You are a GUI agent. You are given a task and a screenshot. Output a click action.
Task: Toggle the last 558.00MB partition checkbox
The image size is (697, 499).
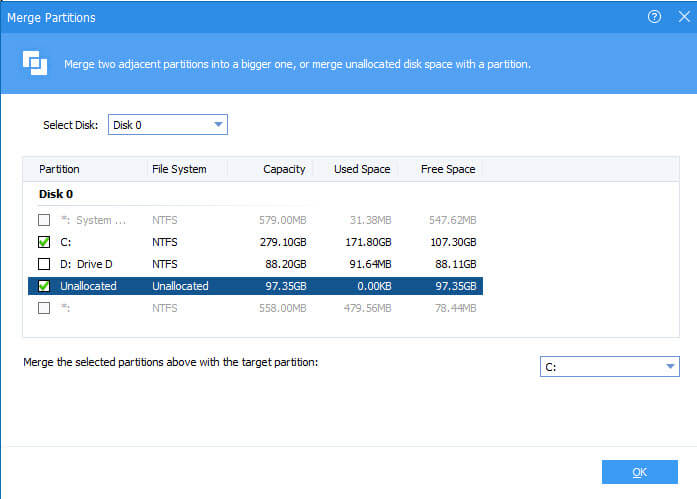coord(44,308)
